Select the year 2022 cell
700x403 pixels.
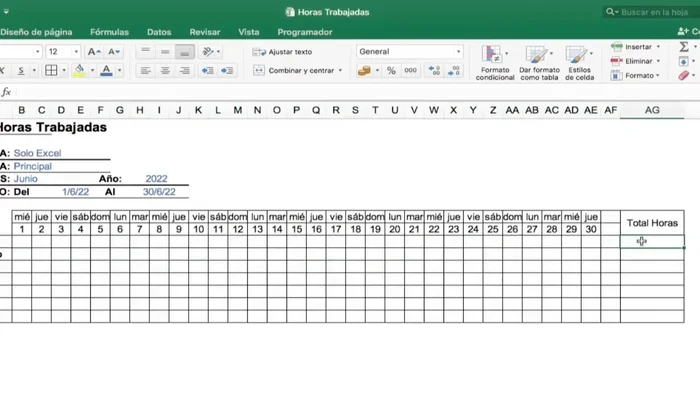click(x=156, y=179)
